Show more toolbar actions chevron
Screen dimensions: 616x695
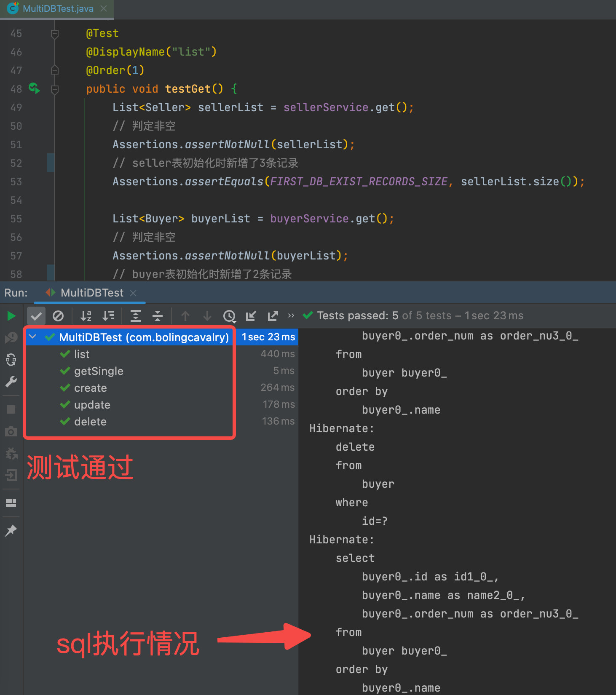(291, 315)
